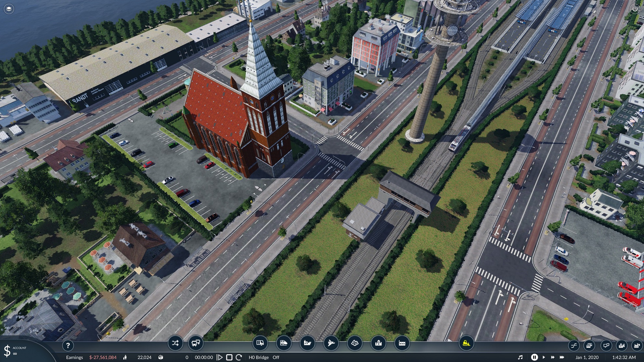Open the rail construction train icon

(x=283, y=343)
